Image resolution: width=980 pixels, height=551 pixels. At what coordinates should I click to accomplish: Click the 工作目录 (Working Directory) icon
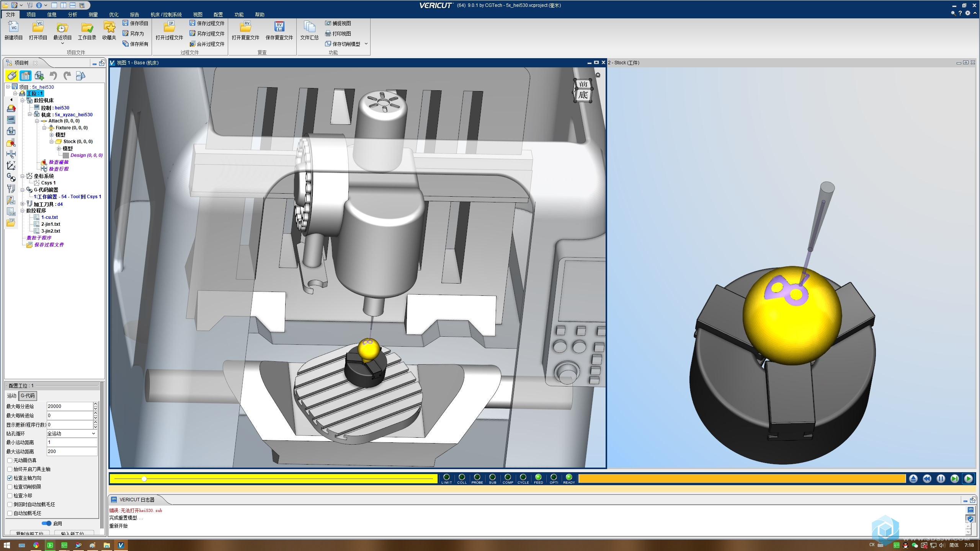pyautogui.click(x=87, y=27)
